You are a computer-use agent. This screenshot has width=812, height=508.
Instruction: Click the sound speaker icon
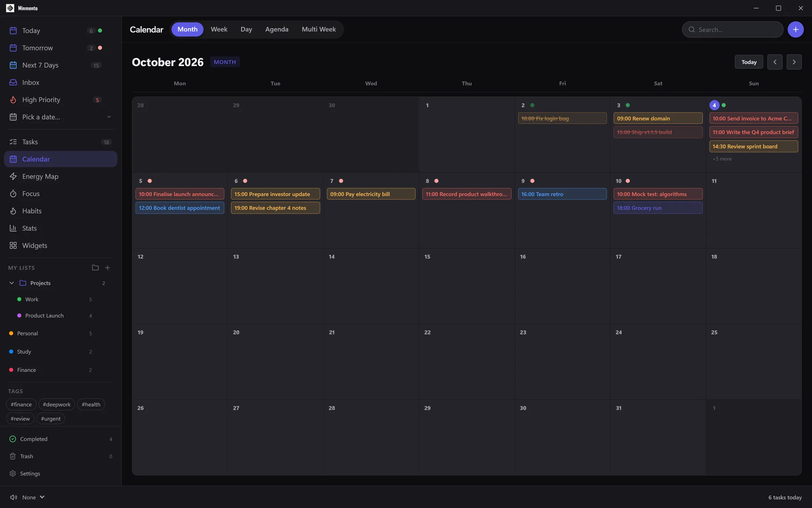14,497
